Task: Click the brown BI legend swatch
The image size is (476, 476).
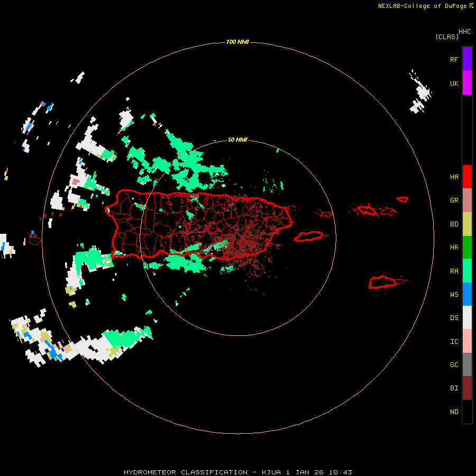Action: click(x=467, y=388)
